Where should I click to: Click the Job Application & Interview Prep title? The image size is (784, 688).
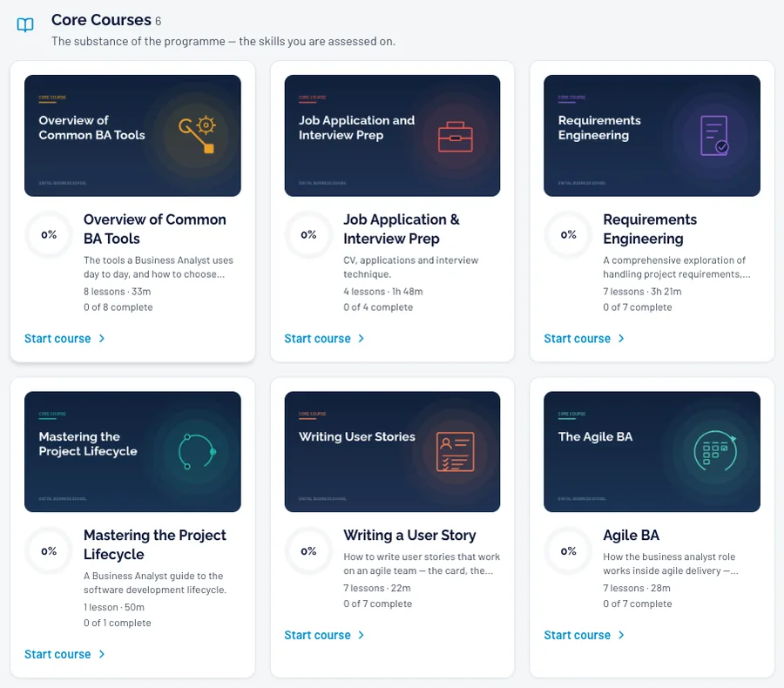click(402, 229)
